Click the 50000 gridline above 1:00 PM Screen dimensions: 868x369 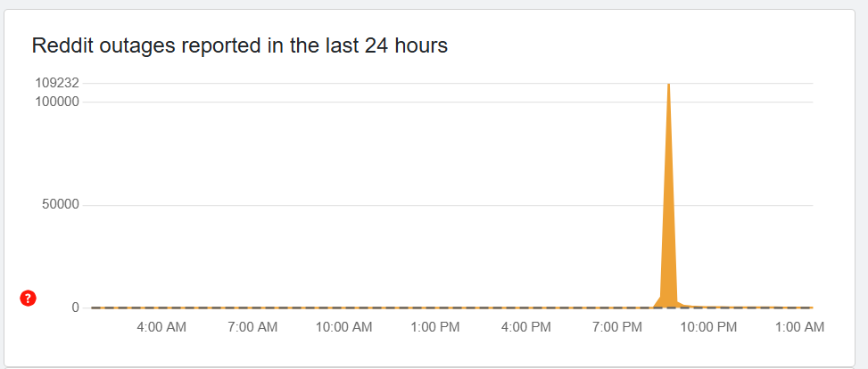tap(435, 205)
